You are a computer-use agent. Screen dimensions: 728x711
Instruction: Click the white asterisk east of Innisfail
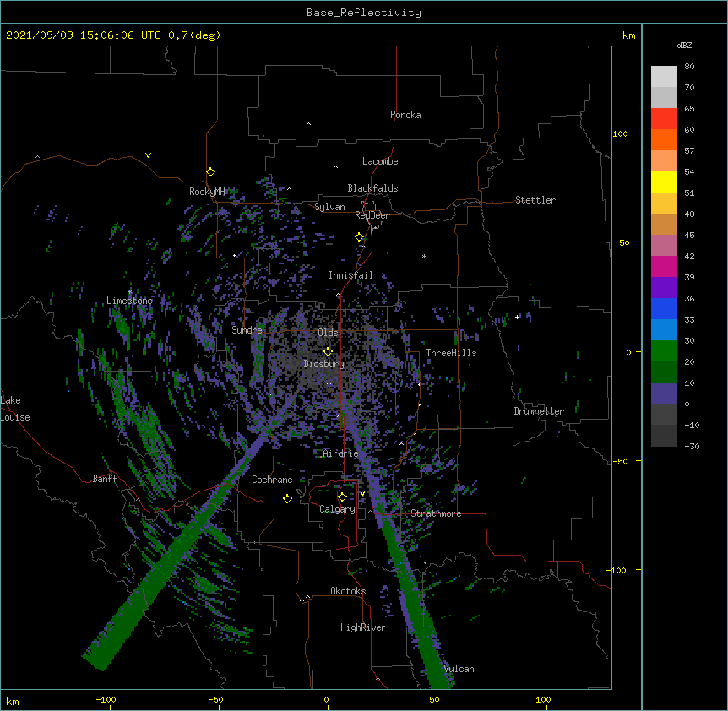coord(424,257)
